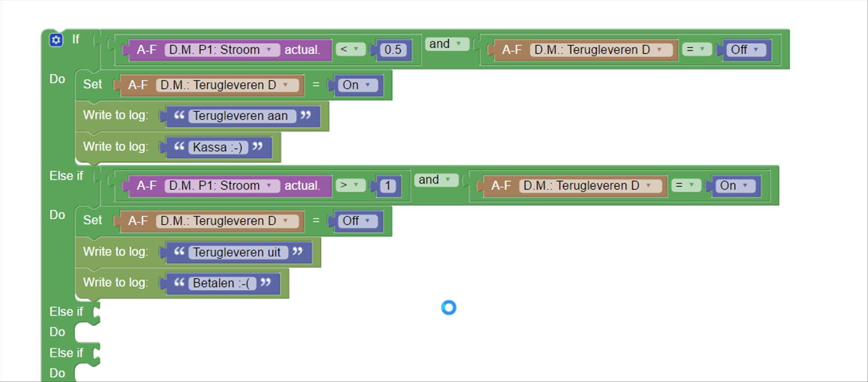Open the 'and' dropdown in the Else if condition
The image size is (868, 382).
[436, 180]
